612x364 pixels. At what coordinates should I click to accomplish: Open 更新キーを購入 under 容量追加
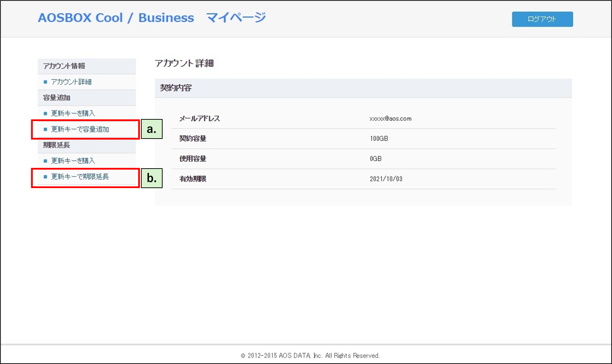(73, 113)
